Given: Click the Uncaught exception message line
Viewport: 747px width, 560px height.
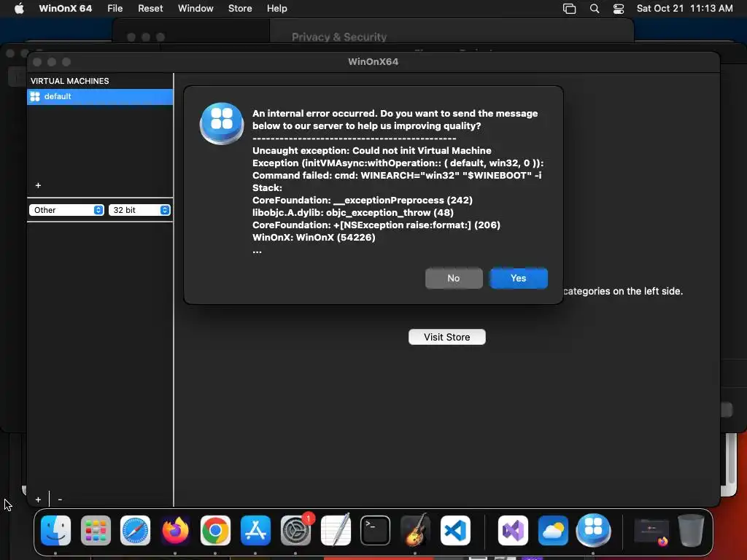Looking at the screenshot, I should (x=371, y=150).
